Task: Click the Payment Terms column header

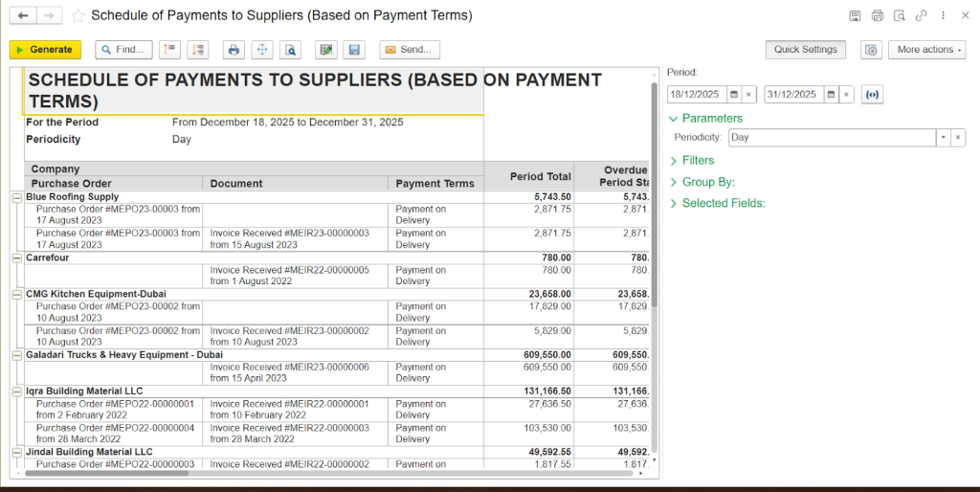Action: (x=435, y=184)
